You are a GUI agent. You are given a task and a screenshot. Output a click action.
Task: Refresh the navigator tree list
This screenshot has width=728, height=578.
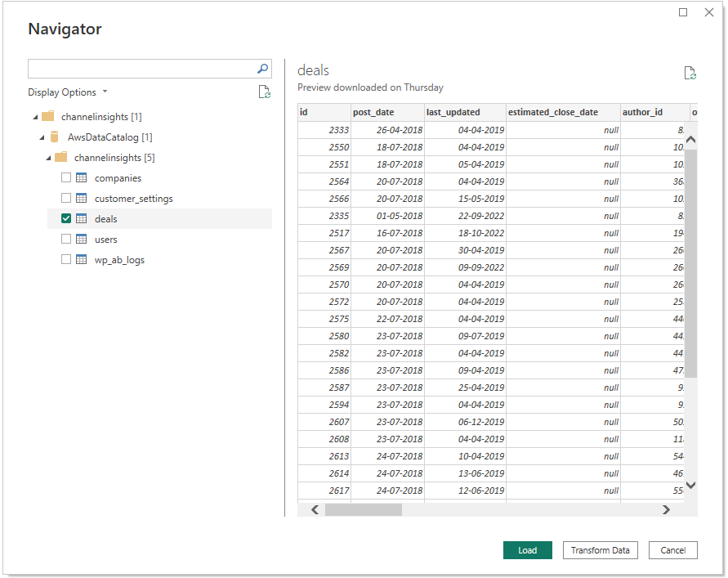pos(264,92)
